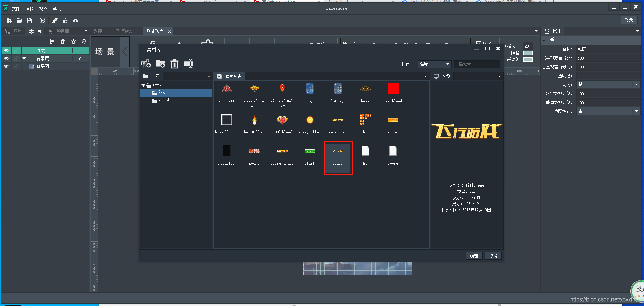Click the package export box icon

click(65, 21)
